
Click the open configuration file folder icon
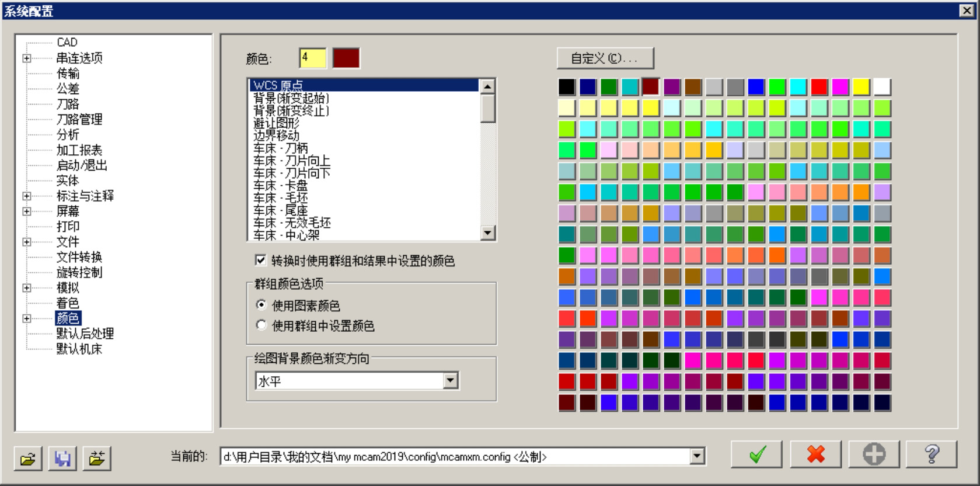tap(28, 459)
